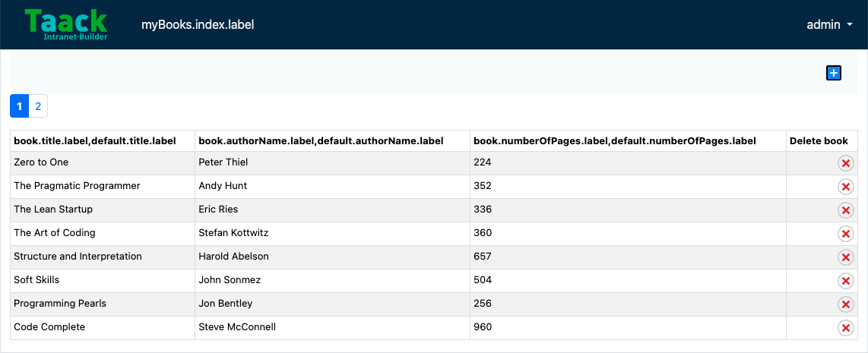Image resolution: width=868 pixels, height=353 pixels.
Task: Delete the Programming Pearls book
Action: (845, 304)
